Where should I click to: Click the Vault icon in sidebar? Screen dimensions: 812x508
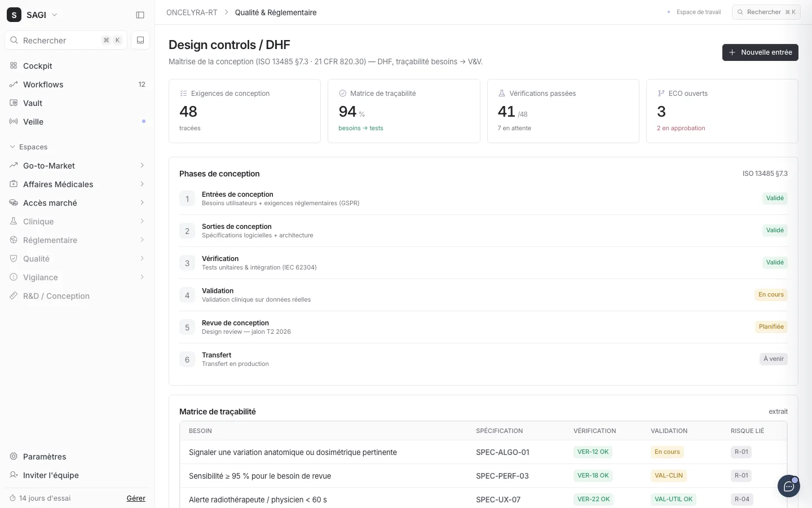14,103
